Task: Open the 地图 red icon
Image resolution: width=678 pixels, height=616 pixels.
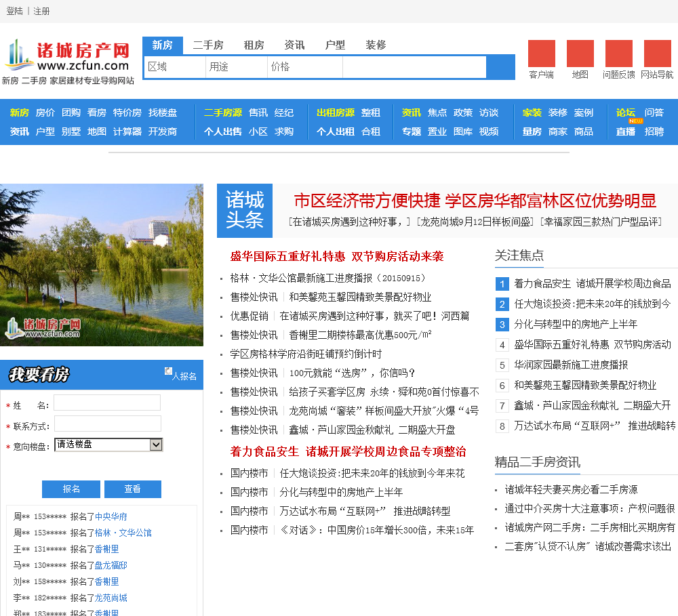Action: (x=580, y=54)
